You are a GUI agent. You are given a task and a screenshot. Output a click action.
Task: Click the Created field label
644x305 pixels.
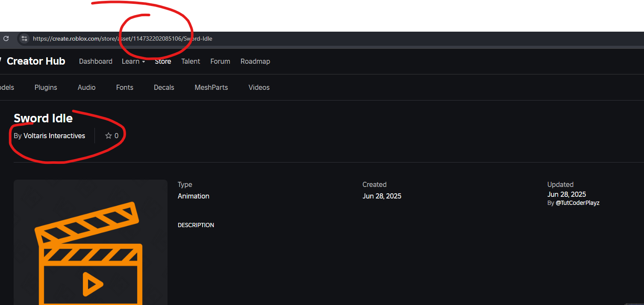click(x=375, y=184)
